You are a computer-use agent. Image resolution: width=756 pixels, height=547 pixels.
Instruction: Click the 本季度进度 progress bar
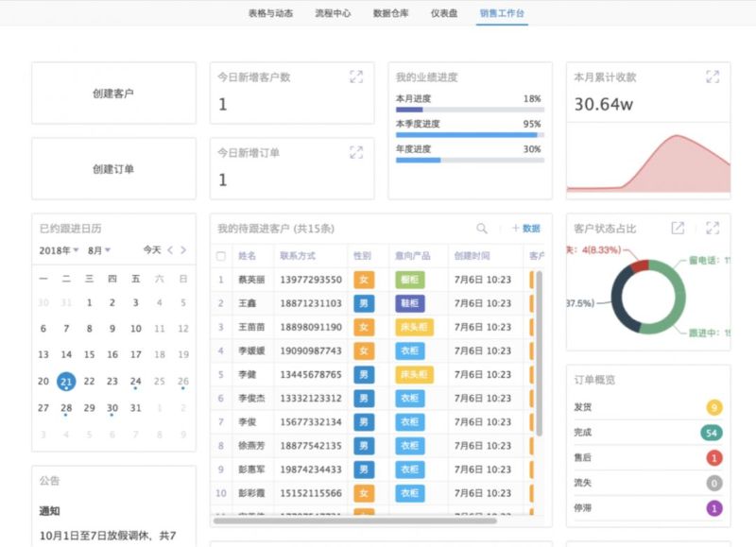tap(470, 135)
